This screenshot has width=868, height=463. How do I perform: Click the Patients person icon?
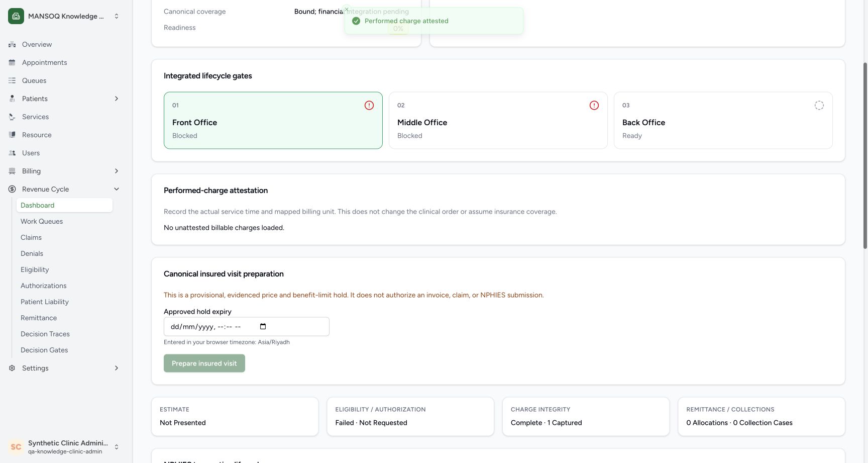(x=12, y=99)
